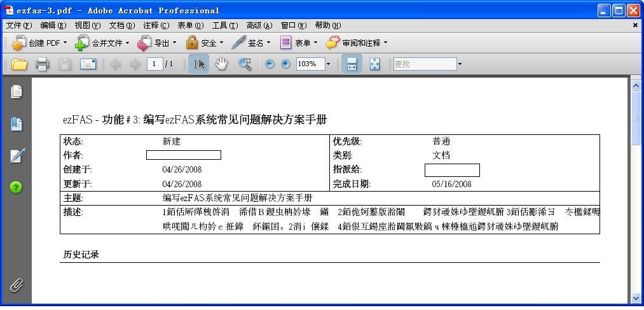Image resolution: width=644 pixels, height=310 pixels.
Task: Expand the 安全 dropdown arrow
Action: [221, 43]
